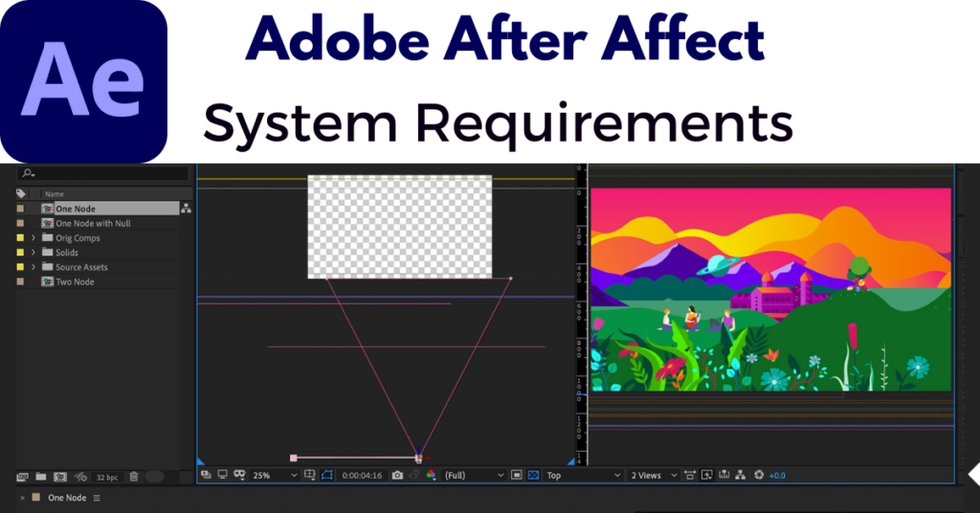Close the One Node timeline tab
The image size is (980, 513).
click(x=23, y=498)
